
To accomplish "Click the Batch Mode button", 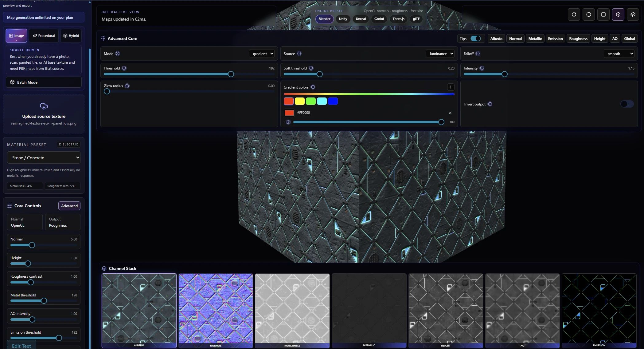I will point(44,82).
